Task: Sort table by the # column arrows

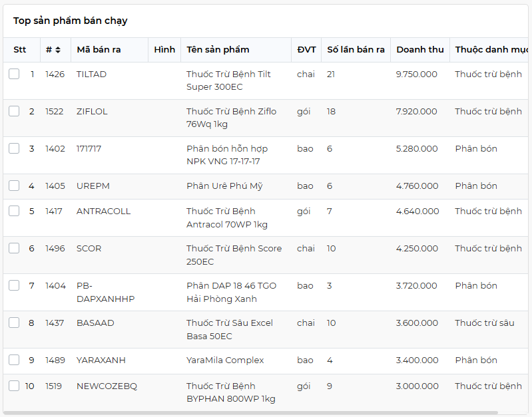Action: pyautogui.click(x=58, y=50)
